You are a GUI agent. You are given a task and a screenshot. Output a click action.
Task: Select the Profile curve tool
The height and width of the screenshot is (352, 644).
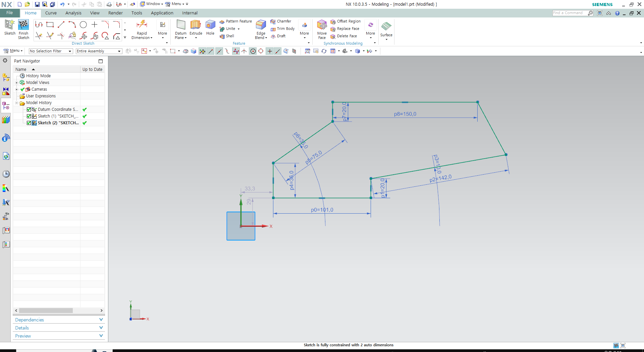pos(39,25)
